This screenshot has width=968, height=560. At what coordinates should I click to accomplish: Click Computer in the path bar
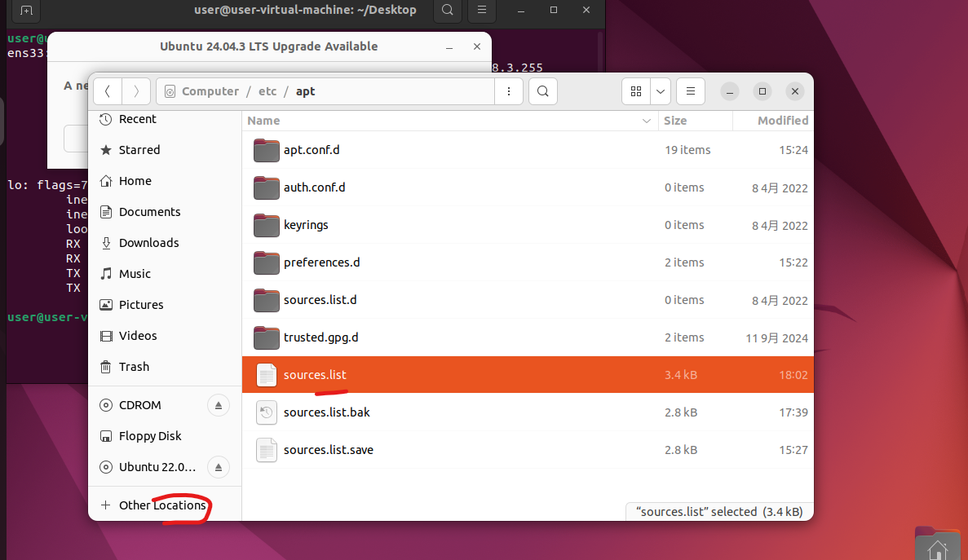pos(210,91)
